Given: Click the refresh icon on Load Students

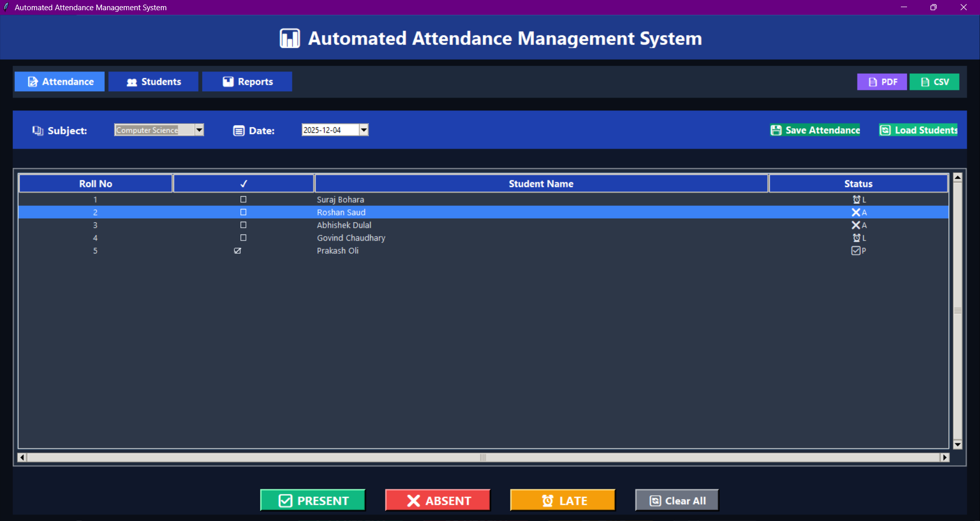Looking at the screenshot, I should pos(885,130).
